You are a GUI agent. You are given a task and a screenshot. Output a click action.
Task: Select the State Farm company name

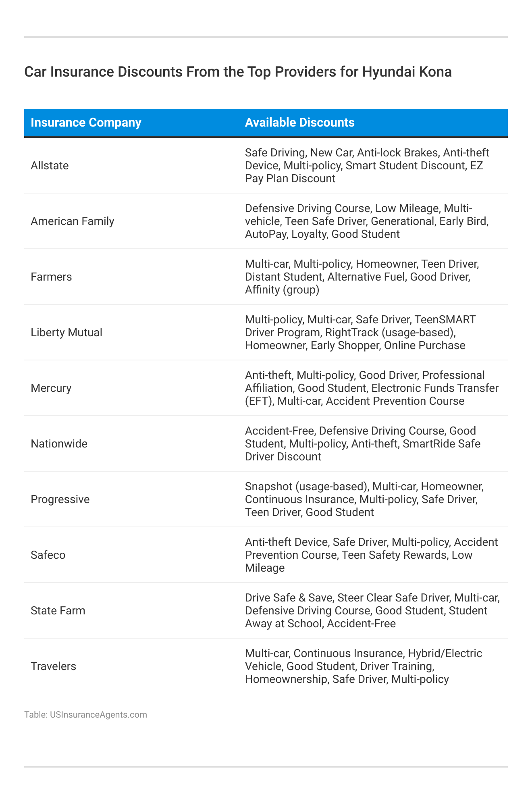[x=58, y=611]
